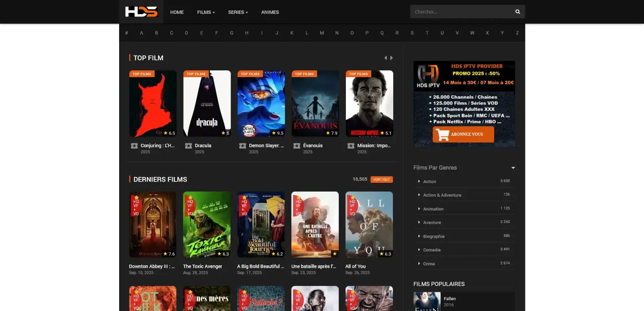
Task: Click the Aug. 28, 2025 date text
Action: point(195,273)
